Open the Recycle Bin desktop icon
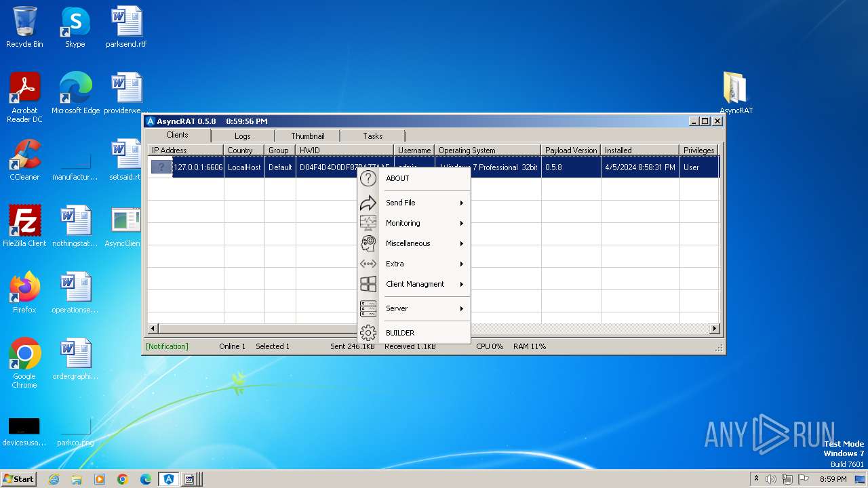 tap(24, 27)
